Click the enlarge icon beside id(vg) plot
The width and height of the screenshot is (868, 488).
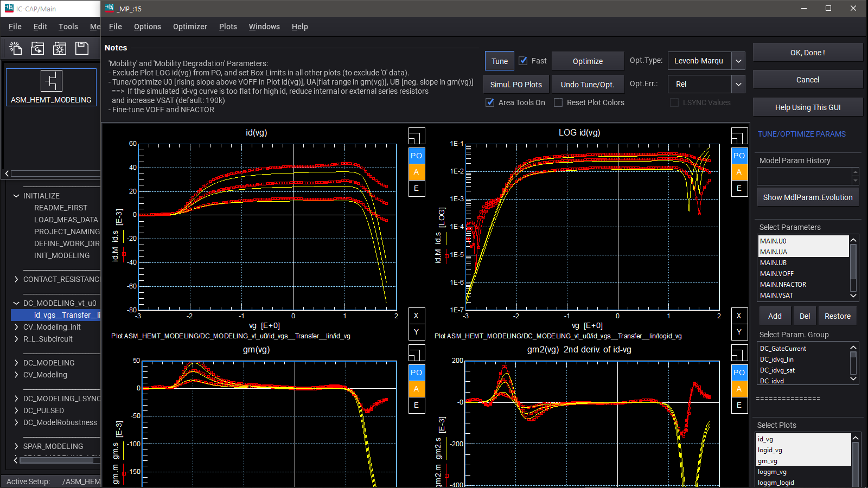pyautogui.click(x=416, y=136)
